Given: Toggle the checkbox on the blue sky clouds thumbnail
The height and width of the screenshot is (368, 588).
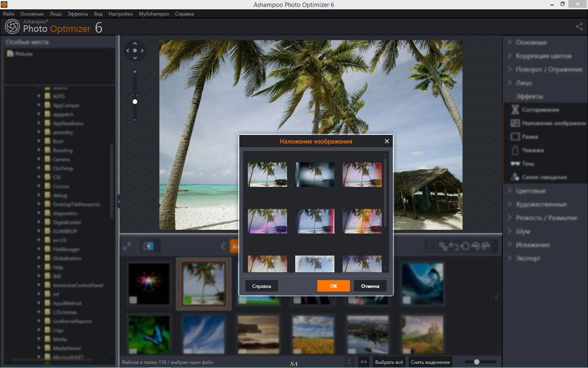Looking at the screenshot, I should (187, 351).
